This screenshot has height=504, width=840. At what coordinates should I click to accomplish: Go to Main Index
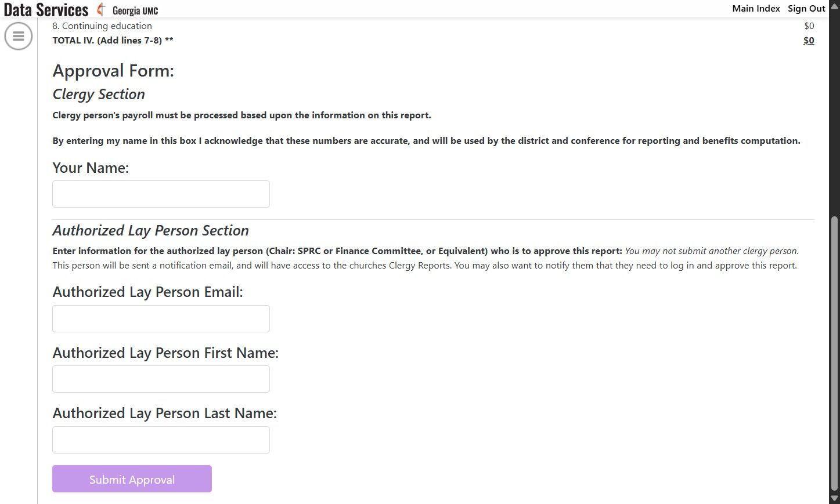click(756, 8)
